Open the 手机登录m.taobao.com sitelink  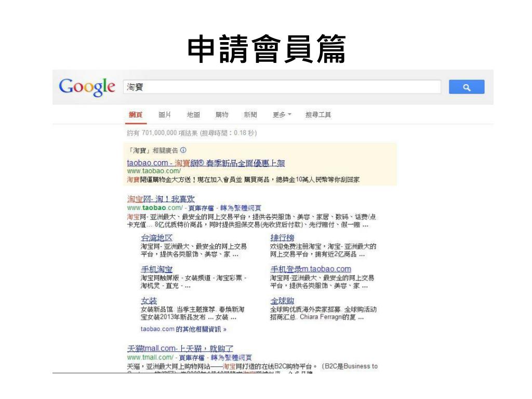311,269
